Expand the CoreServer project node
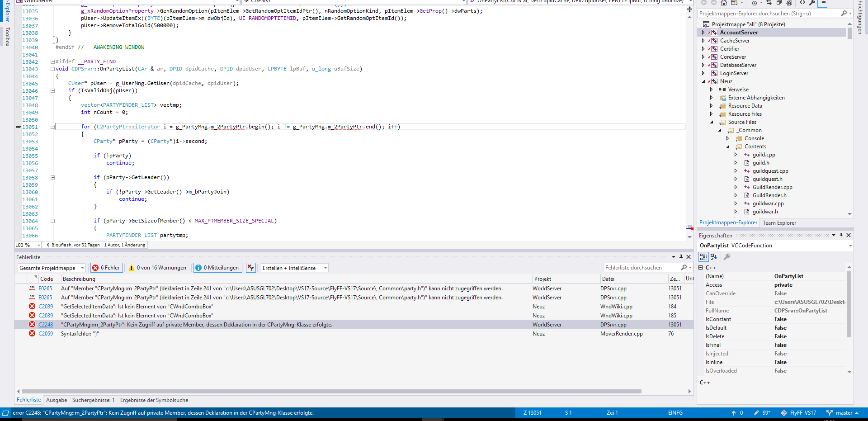 pos(703,57)
